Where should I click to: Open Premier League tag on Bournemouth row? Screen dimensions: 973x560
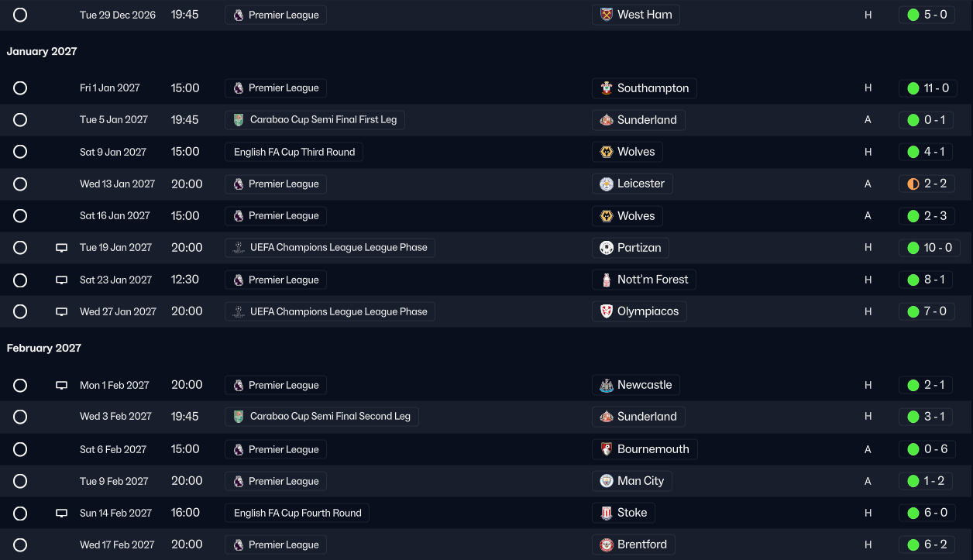coord(276,449)
